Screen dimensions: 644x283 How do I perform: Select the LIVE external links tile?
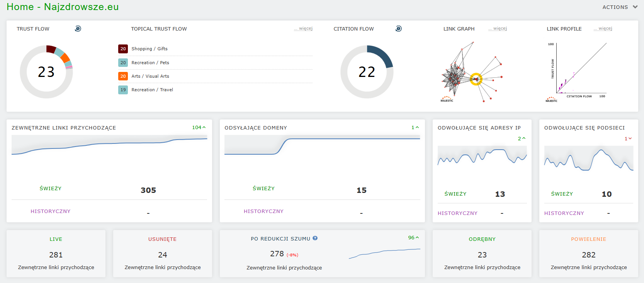(x=56, y=254)
